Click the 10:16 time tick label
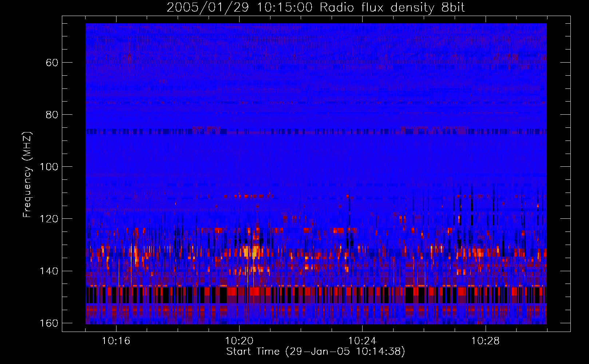Image resolution: width=589 pixels, height=364 pixels. click(116, 341)
